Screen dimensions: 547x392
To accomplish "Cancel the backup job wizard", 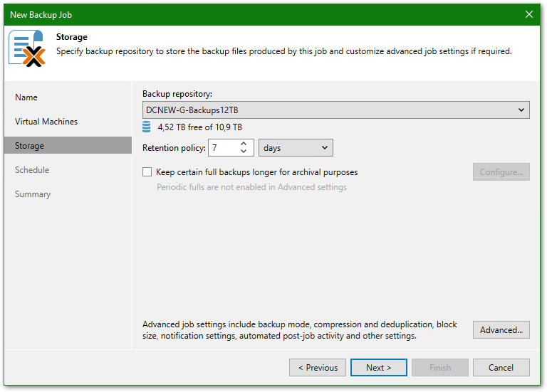I will (501, 368).
